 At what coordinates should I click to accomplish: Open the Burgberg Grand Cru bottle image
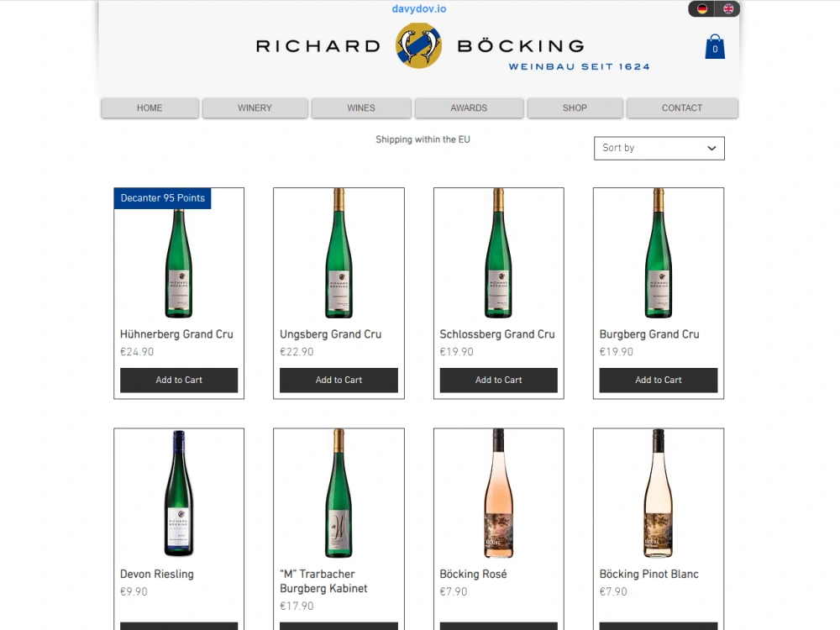tap(659, 253)
